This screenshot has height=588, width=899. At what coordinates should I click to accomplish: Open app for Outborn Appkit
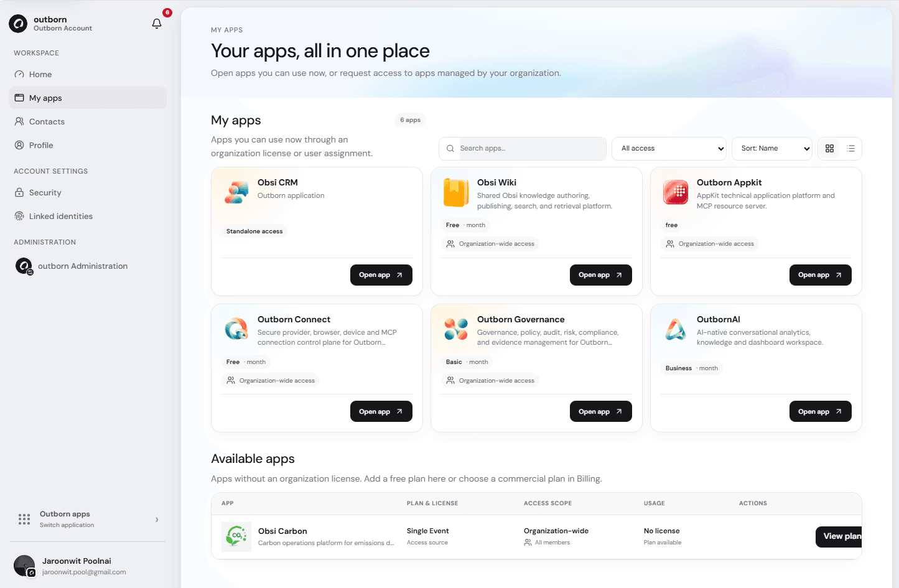pos(821,275)
